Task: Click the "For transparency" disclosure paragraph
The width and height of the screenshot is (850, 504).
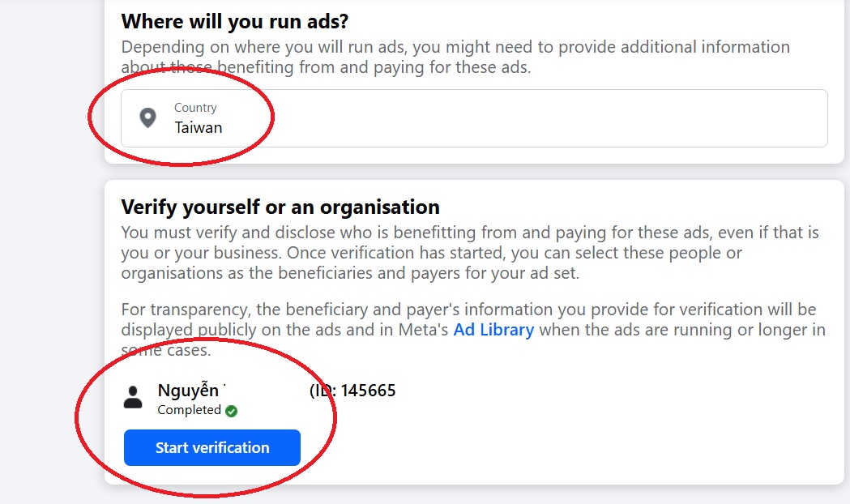Action: (468, 310)
